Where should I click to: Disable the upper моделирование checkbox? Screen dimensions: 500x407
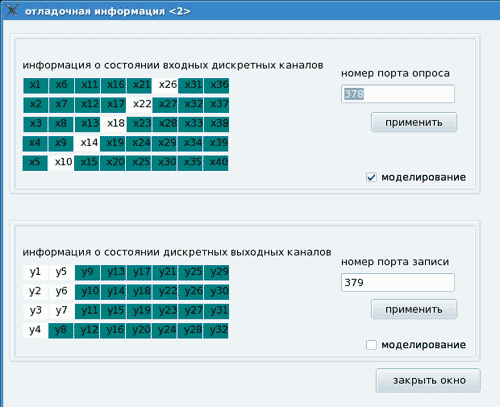tap(371, 177)
